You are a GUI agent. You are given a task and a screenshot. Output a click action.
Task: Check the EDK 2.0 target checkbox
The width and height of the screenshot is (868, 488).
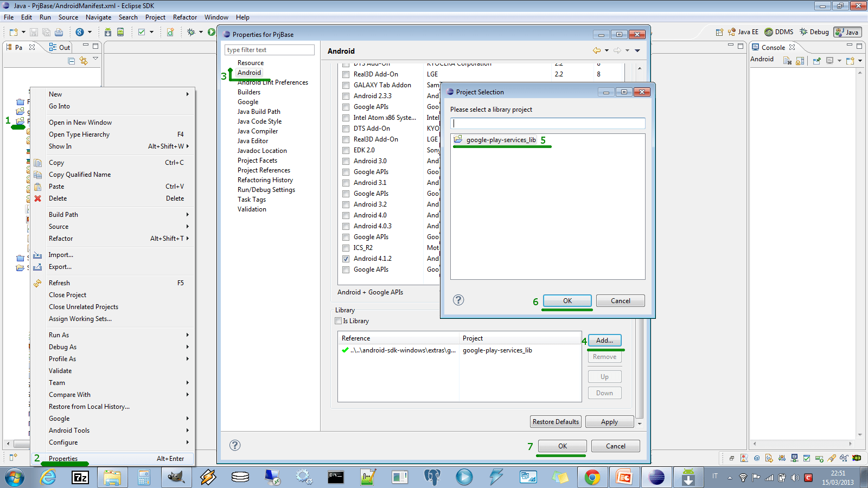[x=346, y=150]
